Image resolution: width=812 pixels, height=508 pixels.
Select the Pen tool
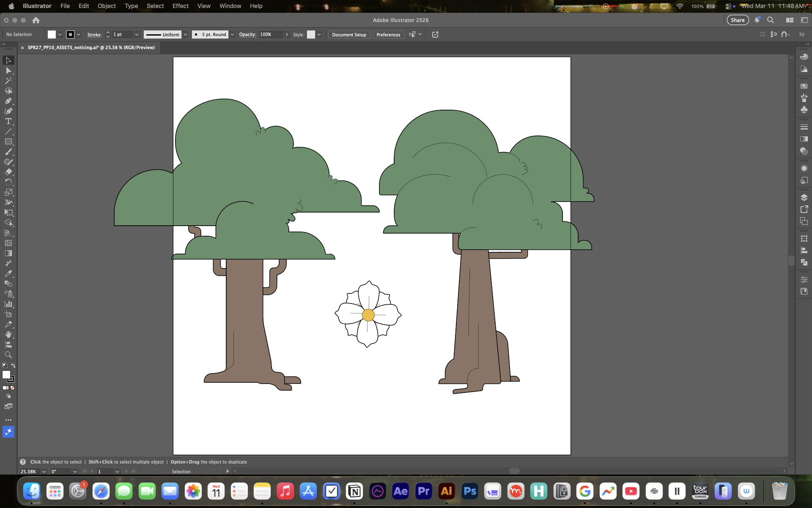[x=8, y=101]
